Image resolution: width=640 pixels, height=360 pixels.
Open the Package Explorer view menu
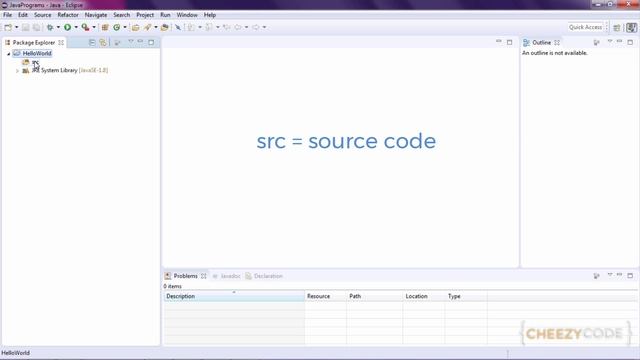point(131,42)
